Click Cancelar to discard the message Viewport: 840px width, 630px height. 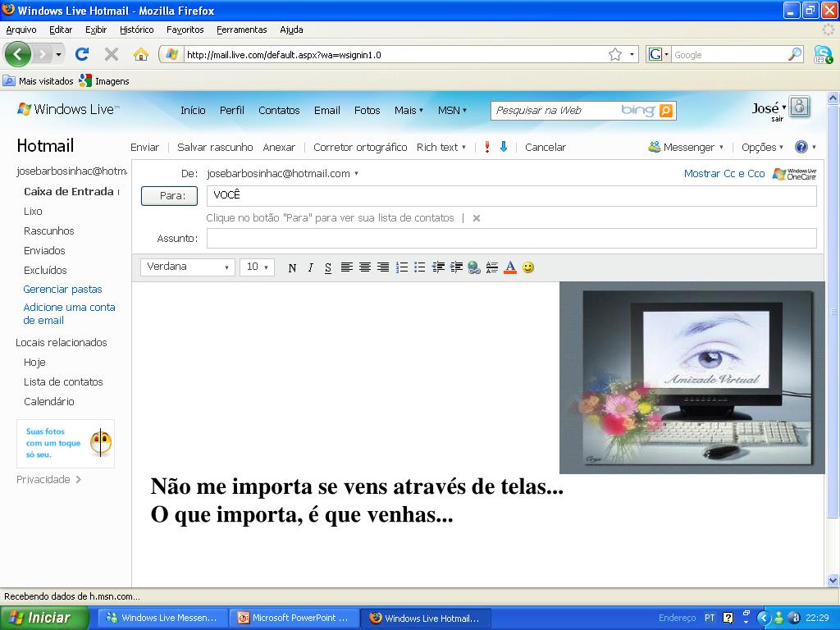[546, 147]
